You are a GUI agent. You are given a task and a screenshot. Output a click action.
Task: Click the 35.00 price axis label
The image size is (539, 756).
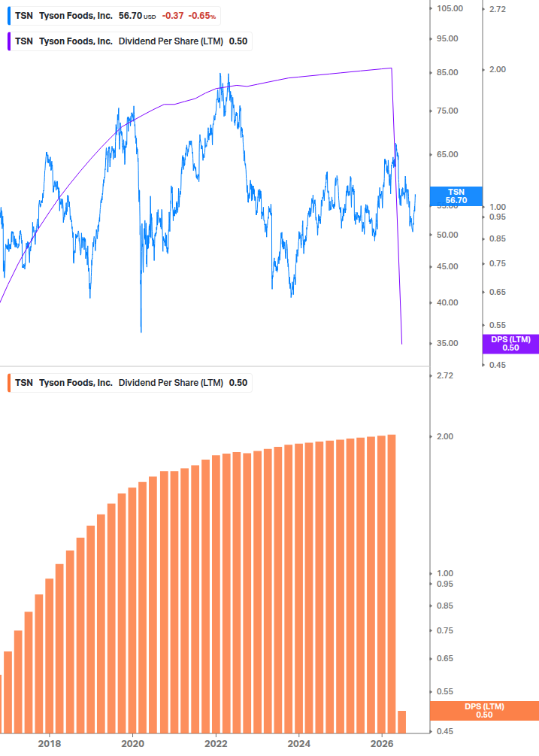tap(447, 343)
